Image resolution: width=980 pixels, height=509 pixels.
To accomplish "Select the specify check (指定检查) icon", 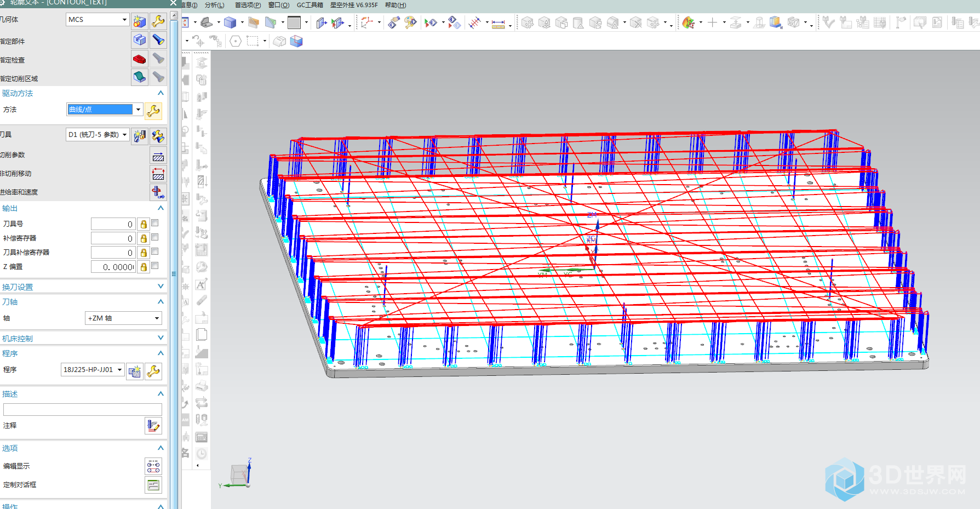I will (140, 59).
